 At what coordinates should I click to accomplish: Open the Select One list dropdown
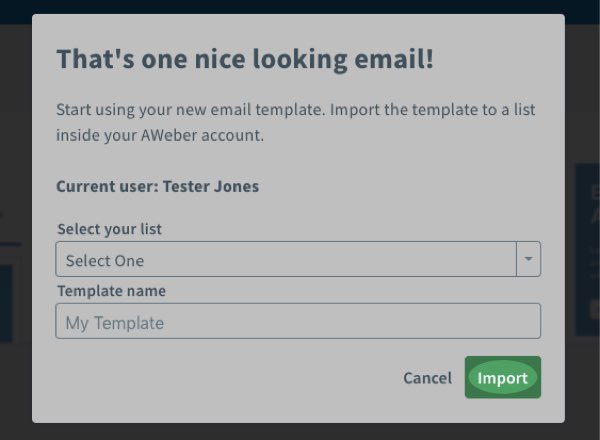coord(285,260)
